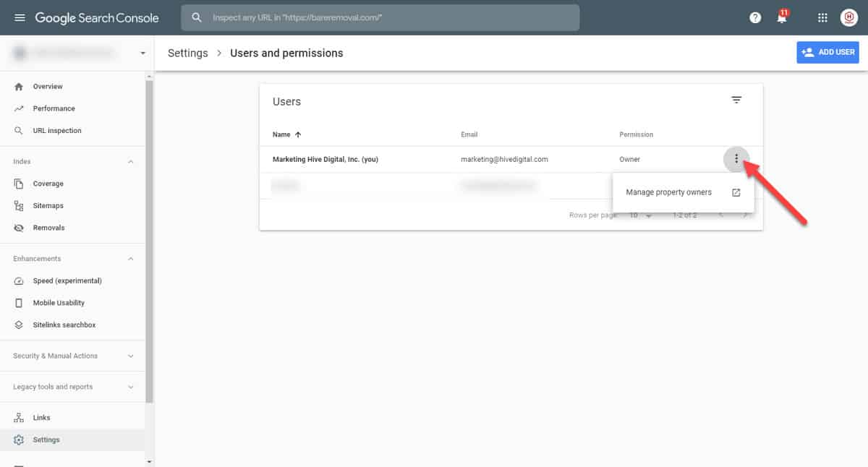Open Mobile Usability report
Viewport: 868px width, 467px height.
click(59, 303)
